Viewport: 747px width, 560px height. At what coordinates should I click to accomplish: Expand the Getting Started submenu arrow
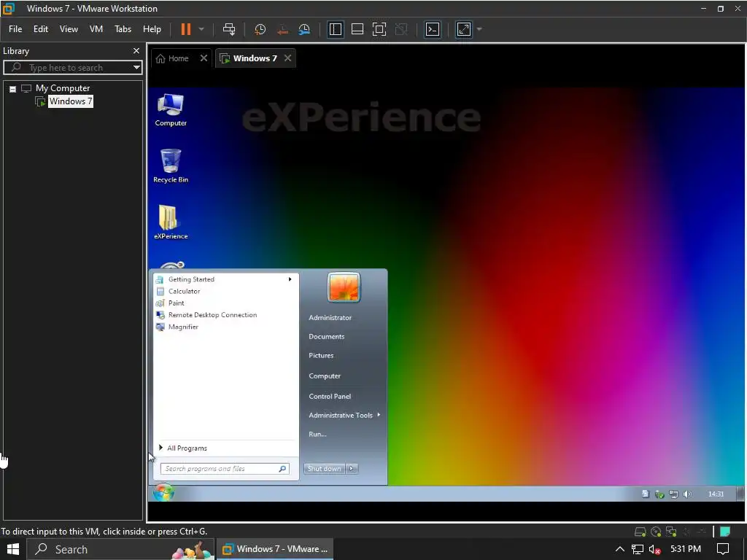pyautogui.click(x=290, y=279)
